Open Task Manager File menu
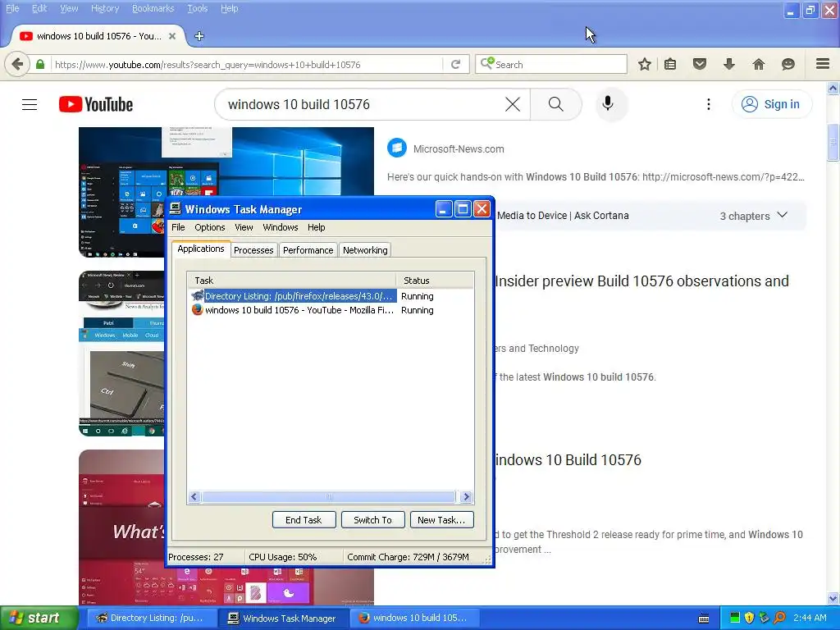 coord(178,227)
